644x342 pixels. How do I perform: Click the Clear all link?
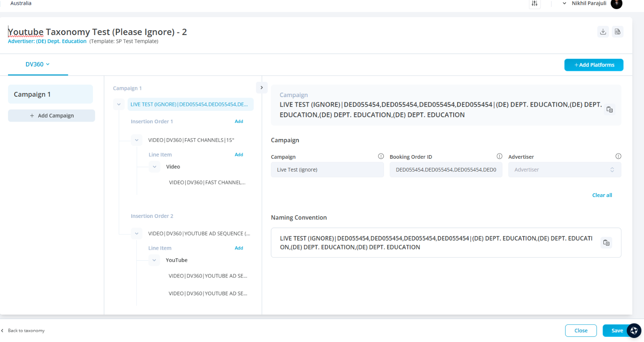click(x=602, y=195)
